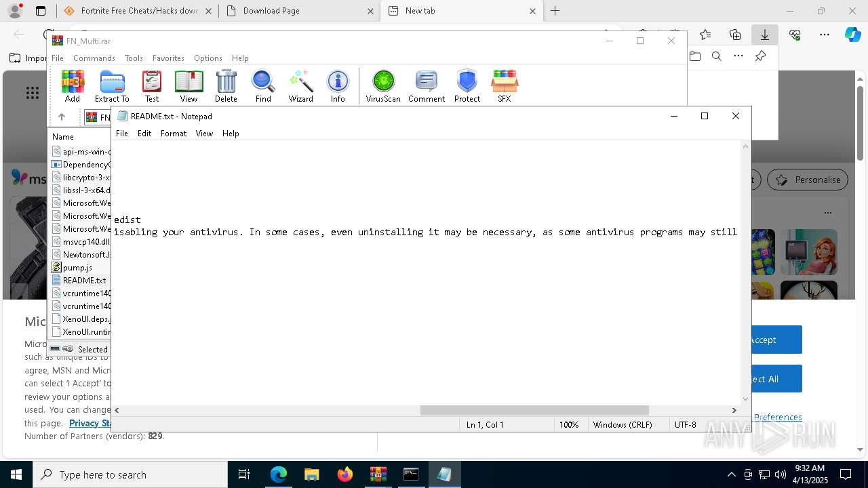
Task: Open File Explorer from taskbar
Action: 311,474
